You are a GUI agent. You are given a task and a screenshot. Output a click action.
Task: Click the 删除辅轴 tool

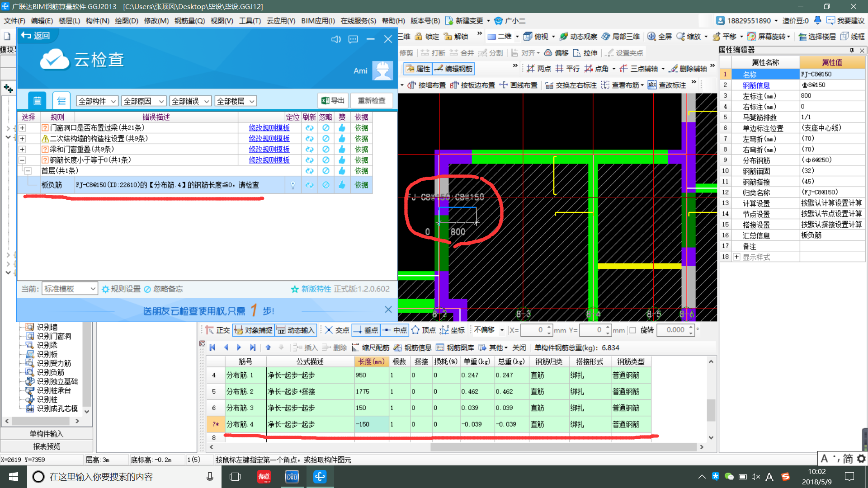pyautogui.click(x=688, y=68)
